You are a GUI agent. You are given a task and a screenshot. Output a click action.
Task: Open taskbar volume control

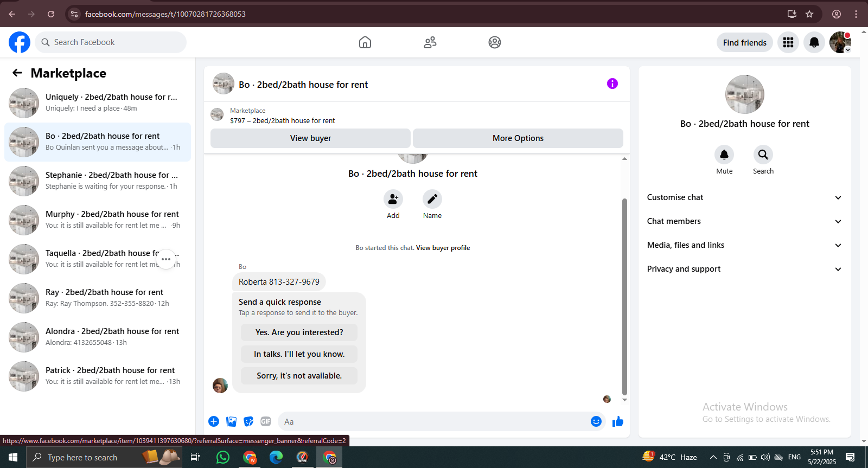click(x=765, y=457)
